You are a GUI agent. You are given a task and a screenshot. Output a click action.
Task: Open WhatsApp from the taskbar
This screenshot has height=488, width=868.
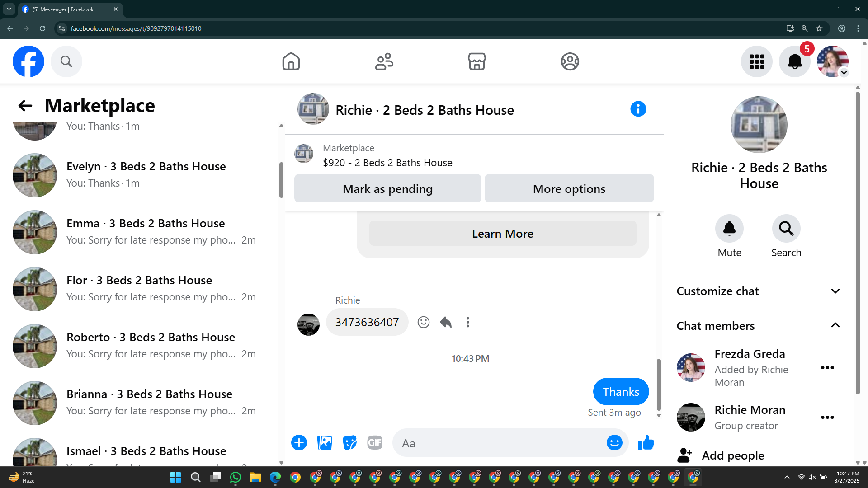coord(236,477)
